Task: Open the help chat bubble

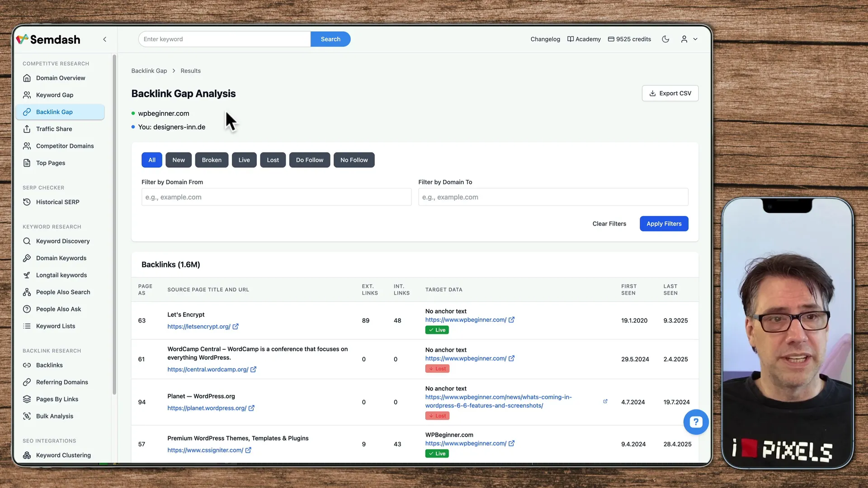Action: pyautogui.click(x=696, y=422)
